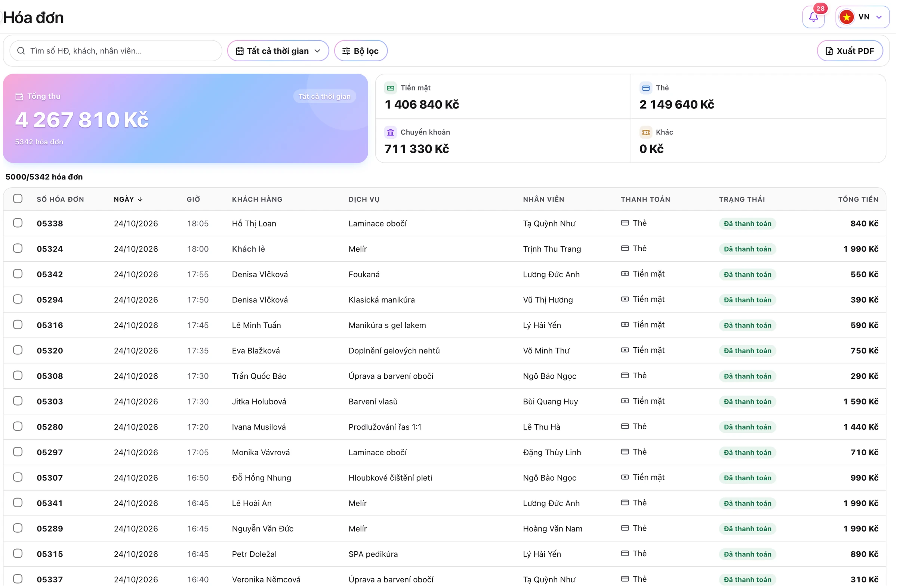Click the SỐ HÓA ĐƠN column header
The height and width of the screenshot is (588, 897).
60,199
